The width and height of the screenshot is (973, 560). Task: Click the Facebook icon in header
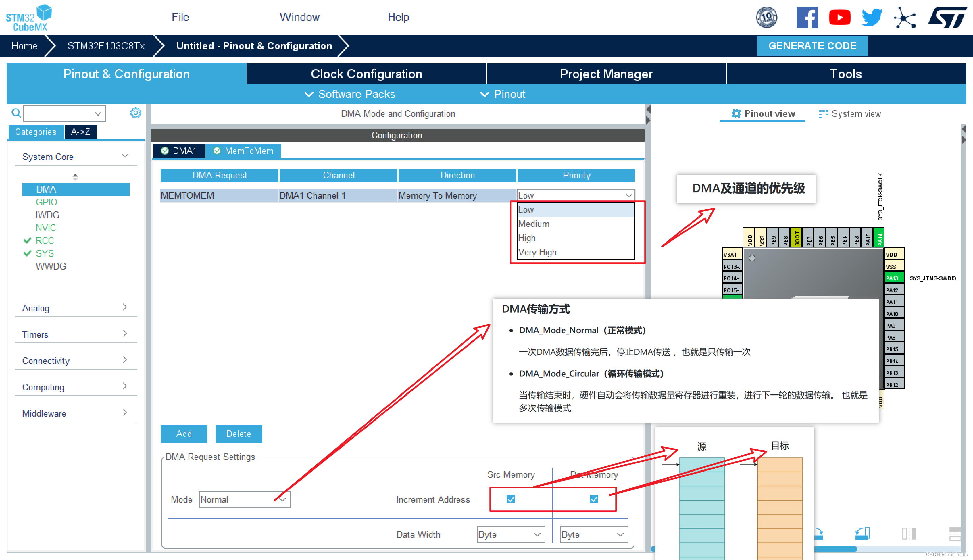(x=807, y=17)
